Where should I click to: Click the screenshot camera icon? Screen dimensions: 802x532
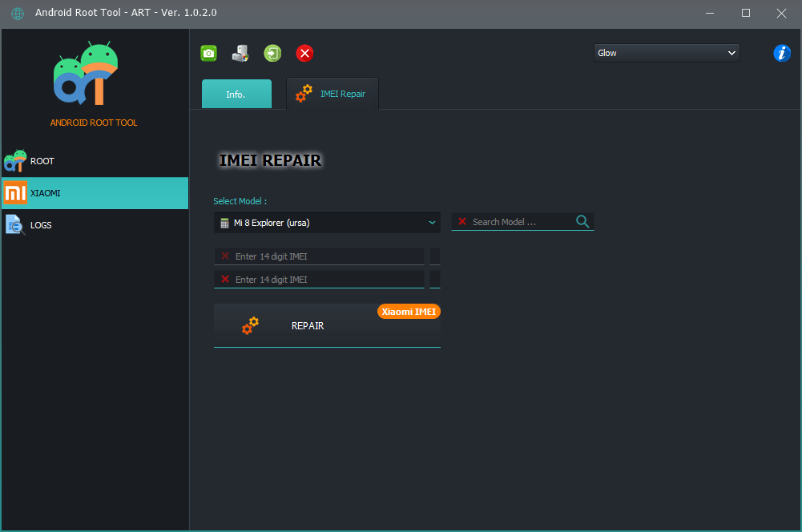tap(208, 53)
